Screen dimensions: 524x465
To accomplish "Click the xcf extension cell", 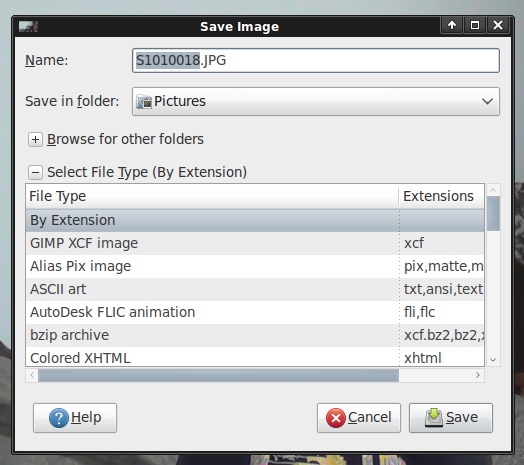I will tap(442, 243).
